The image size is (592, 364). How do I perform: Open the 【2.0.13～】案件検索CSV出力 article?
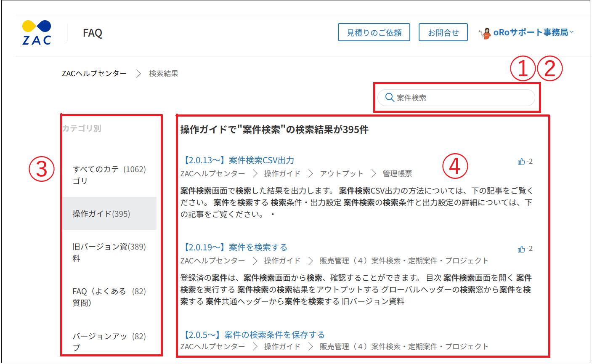tap(238, 160)
